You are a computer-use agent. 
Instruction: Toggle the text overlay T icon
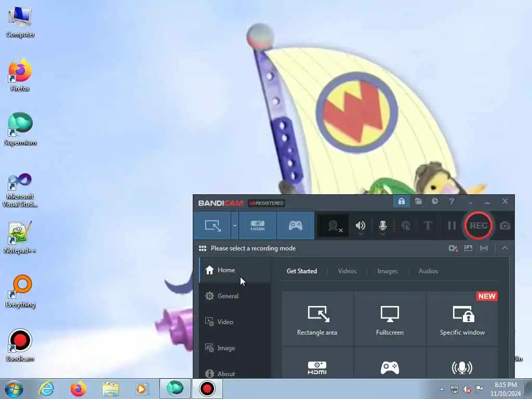tap(428, 225)
